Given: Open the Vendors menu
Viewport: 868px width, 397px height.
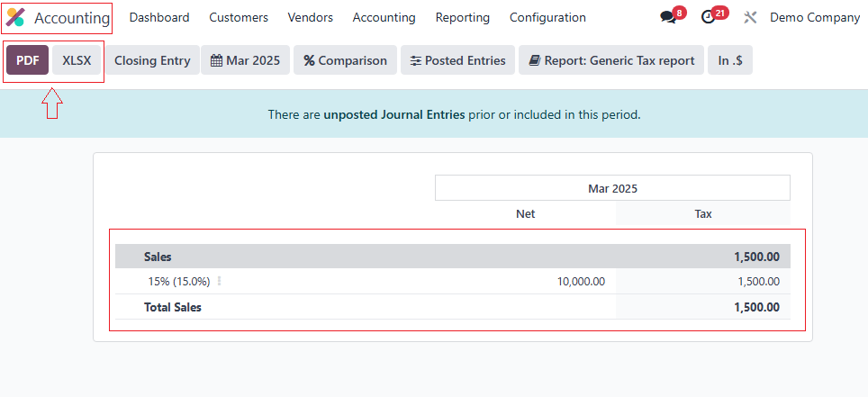Looking at the screenshot, I should (x=310, y=18).
